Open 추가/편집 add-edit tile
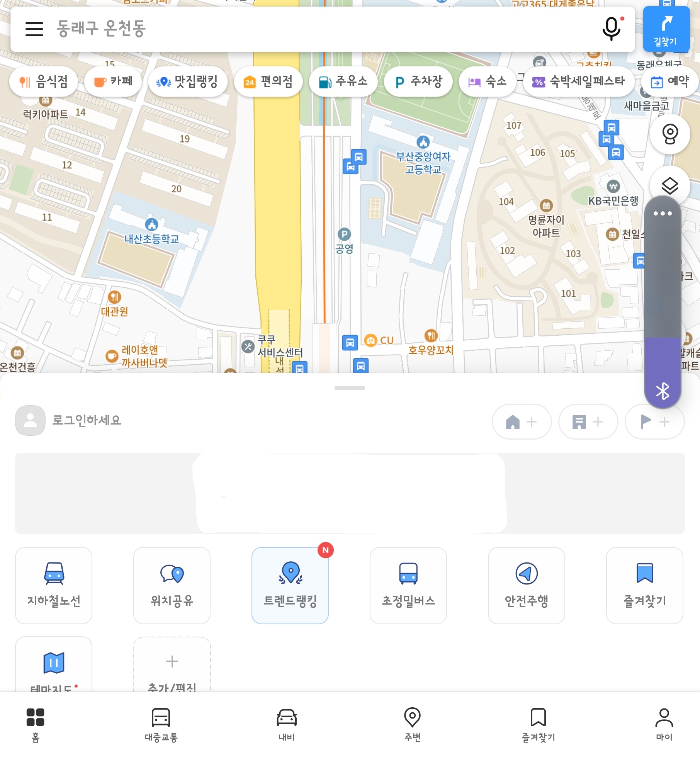The image size is (700, 761). (x=172, y=664)
